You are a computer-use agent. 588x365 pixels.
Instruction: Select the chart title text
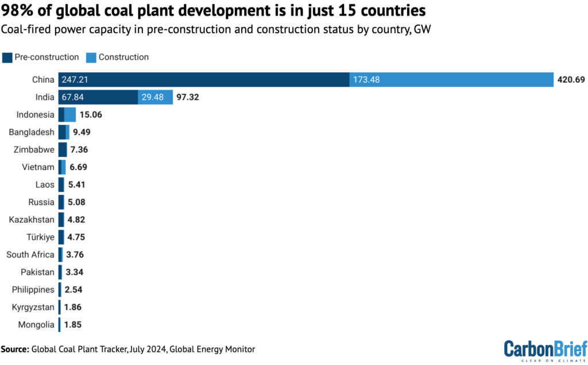[x=212, y=10]
